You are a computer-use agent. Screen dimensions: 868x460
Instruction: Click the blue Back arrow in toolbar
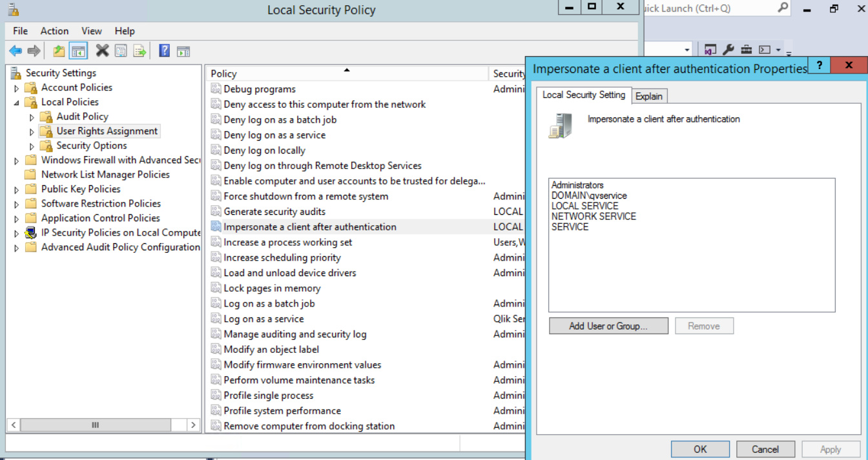tap(15, 51)
